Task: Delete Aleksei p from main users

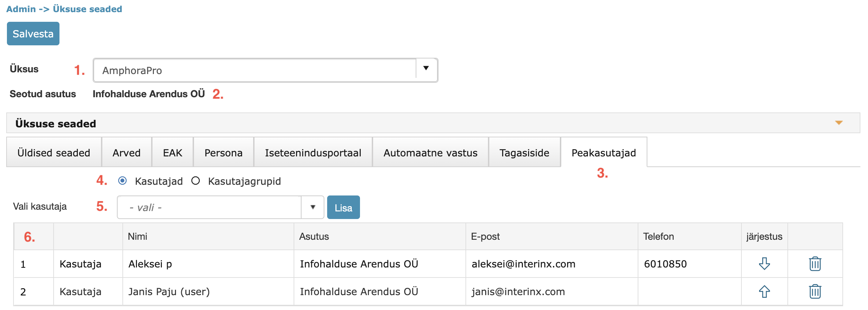Action: [x=815, y=264]
